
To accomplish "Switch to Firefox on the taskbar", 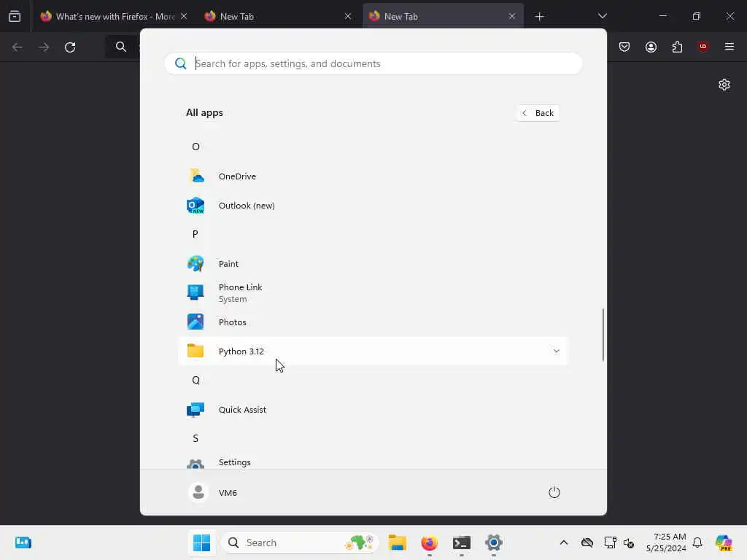I will coord(429,542).
